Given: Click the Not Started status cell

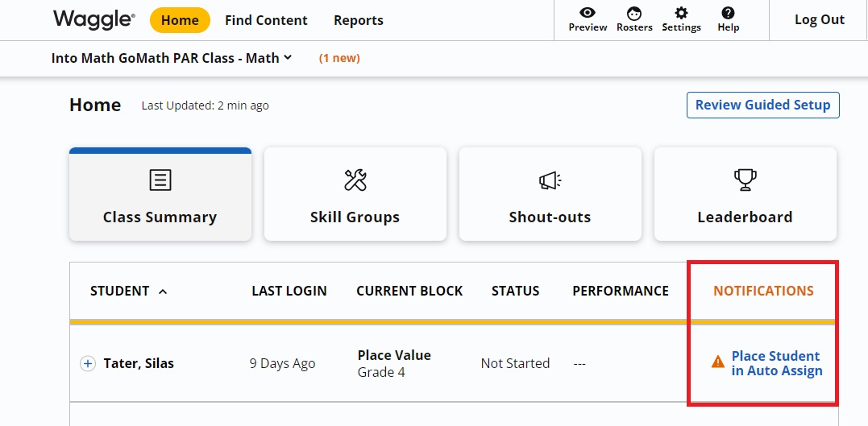Looking at the screenshot, I should pos(515,363).
